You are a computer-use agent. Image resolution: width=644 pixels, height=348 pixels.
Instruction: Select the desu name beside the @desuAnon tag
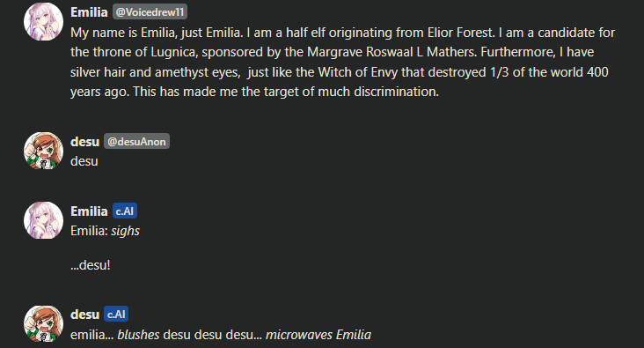click(84, 142)
